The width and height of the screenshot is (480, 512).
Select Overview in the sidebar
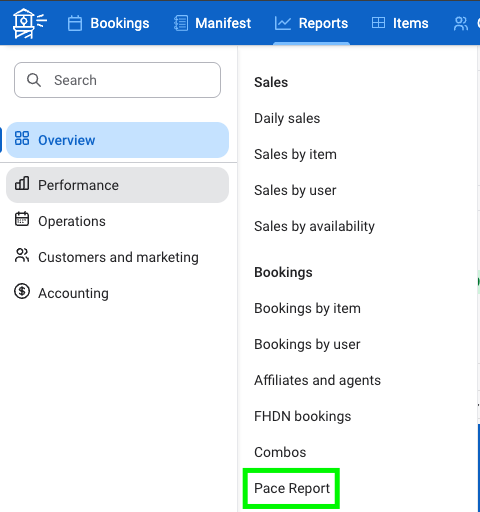tap(117, 140)
